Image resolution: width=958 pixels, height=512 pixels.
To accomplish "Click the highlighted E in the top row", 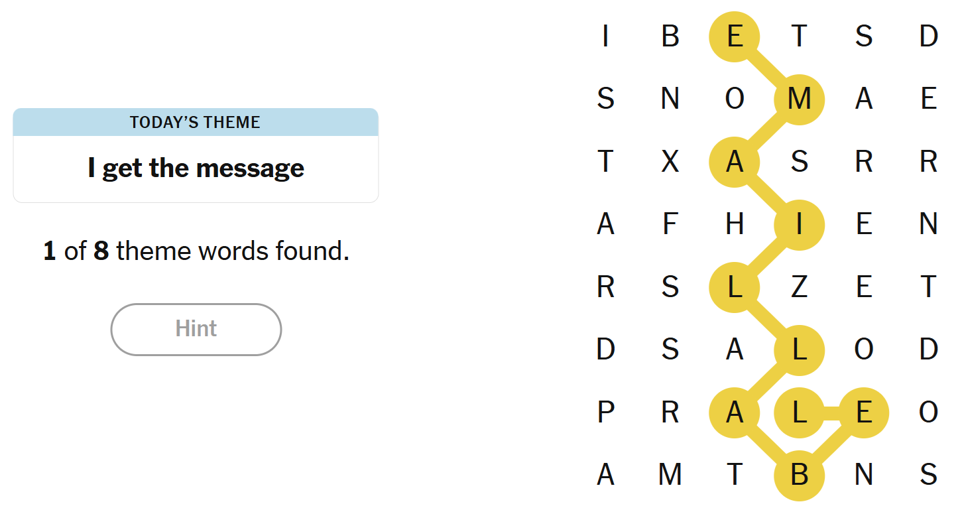I will tap(735, 37).
